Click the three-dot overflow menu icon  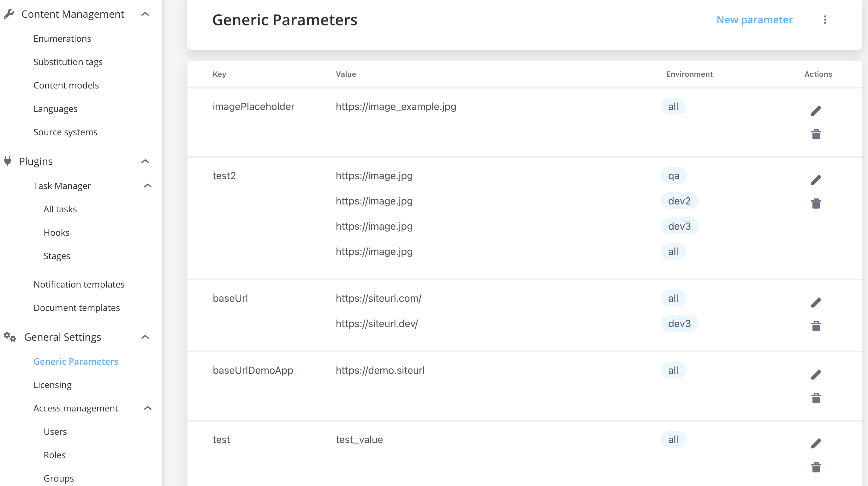click(825, 20)
